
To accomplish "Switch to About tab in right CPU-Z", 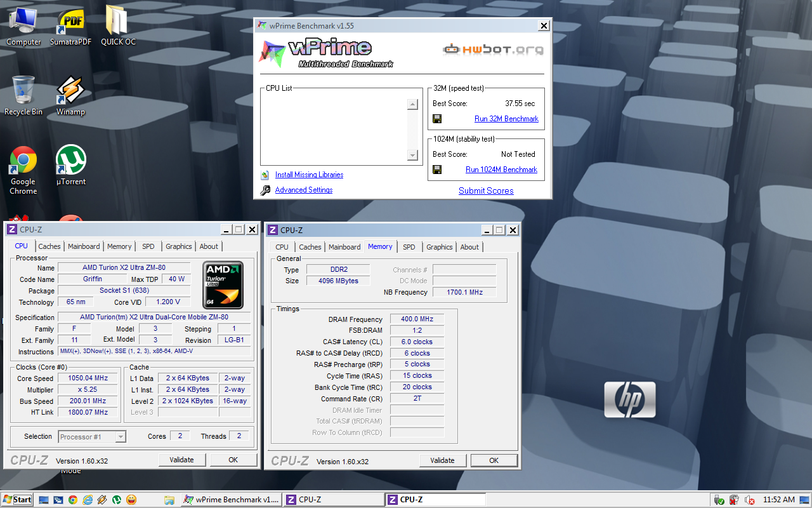I will (x=469, y=247).
